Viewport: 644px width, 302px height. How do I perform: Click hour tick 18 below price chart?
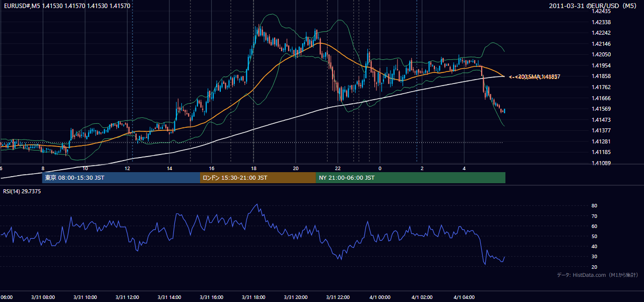click(253, 168)
